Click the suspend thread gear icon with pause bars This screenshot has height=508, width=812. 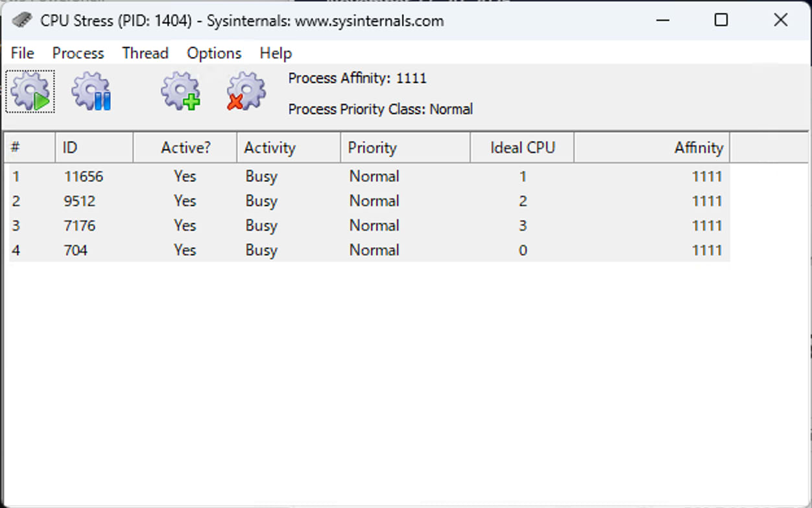pos(91,91)
